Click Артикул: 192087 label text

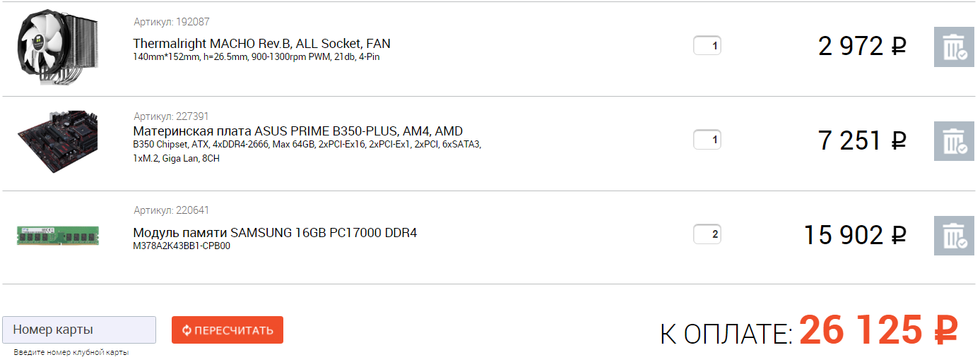tap(172, 22)
